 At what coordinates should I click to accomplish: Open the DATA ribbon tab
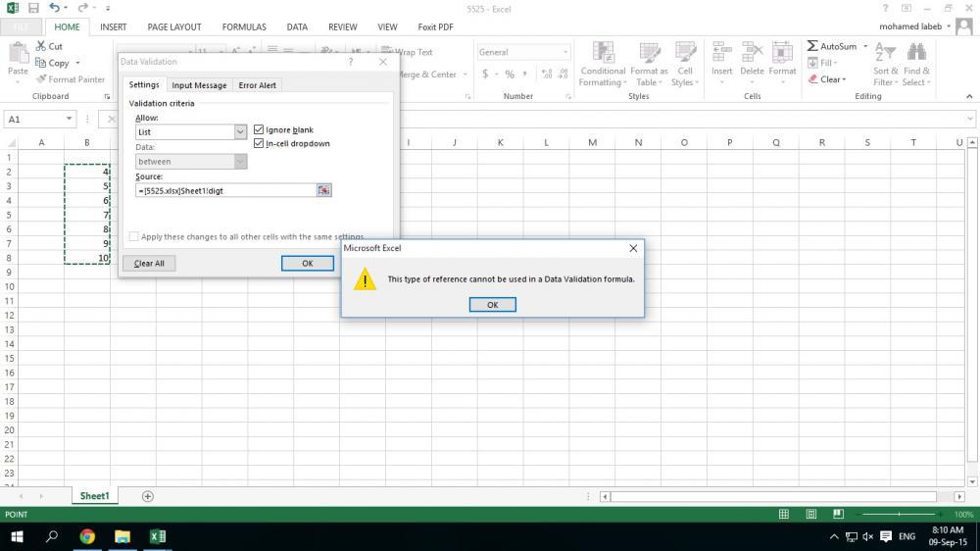[297, 26]
